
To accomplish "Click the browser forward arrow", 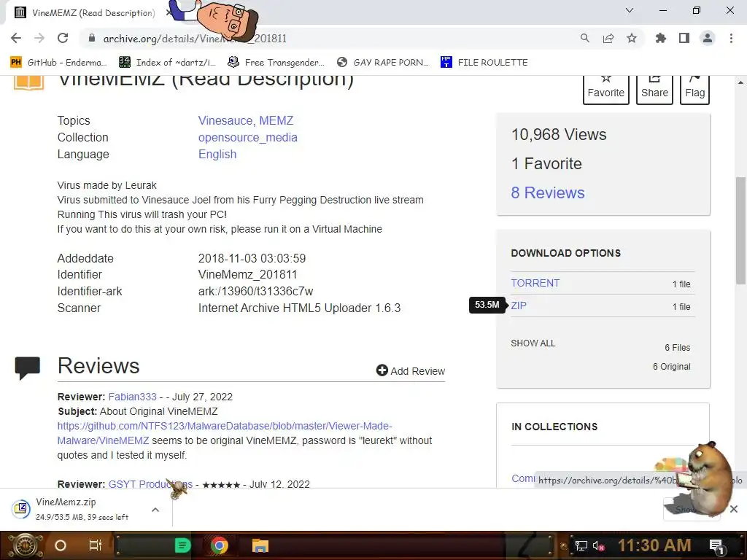I will click(39, 38).
